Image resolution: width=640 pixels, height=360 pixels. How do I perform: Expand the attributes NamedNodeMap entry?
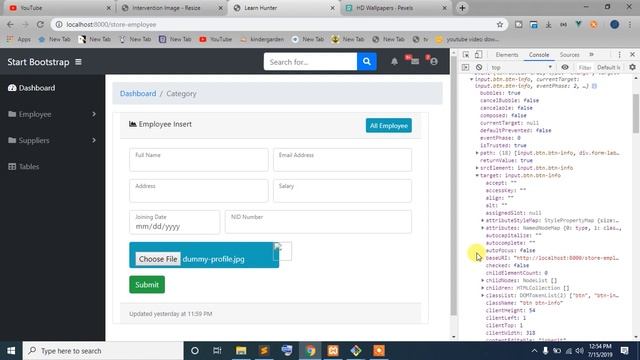click(x=483, y=228)
